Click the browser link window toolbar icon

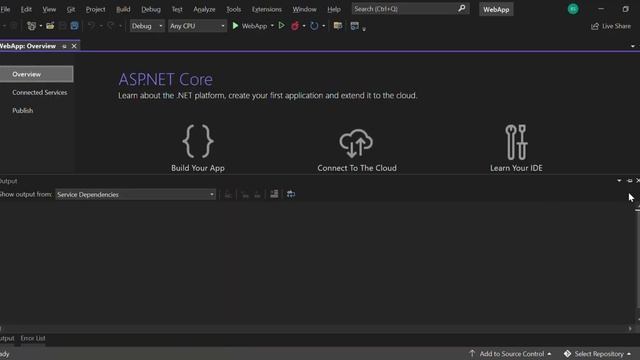point(338,26)
